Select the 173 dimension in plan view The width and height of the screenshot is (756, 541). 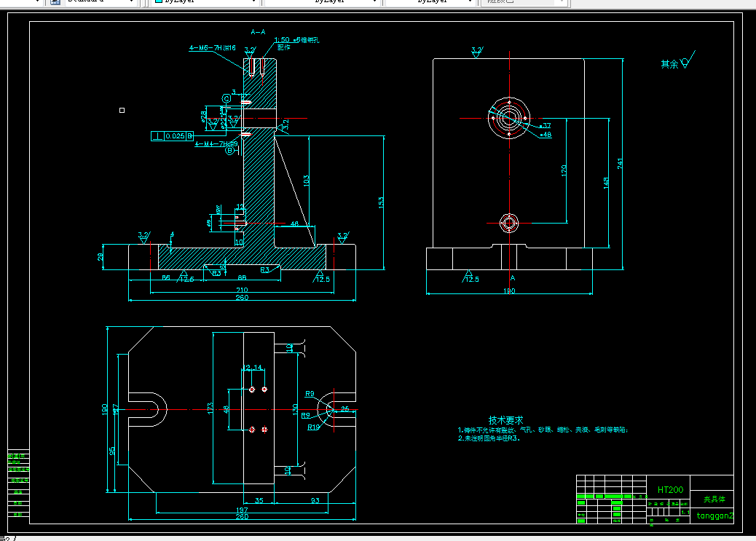[x=210, y=409]
